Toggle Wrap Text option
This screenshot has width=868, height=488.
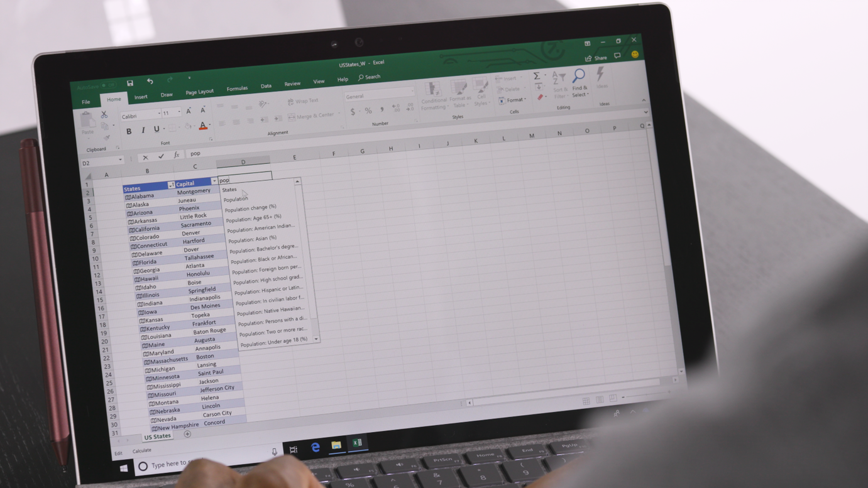pos(303,101)
